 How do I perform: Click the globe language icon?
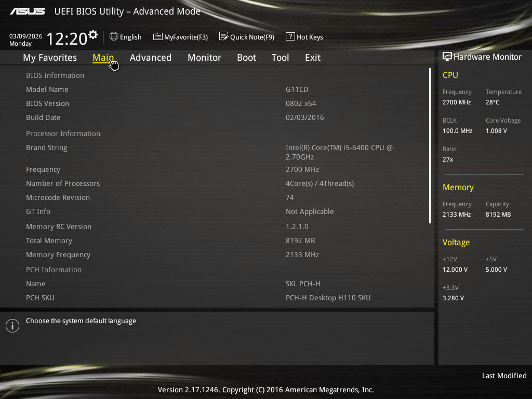[x=114, y=36]
